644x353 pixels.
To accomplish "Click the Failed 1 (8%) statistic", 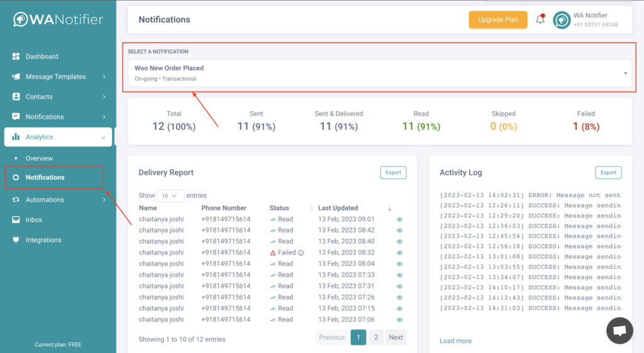I will point(586,121).
